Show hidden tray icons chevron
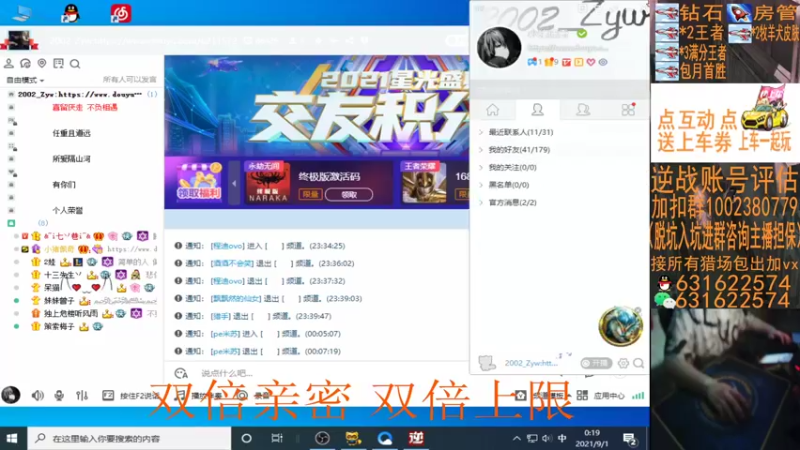Image resolution: width=800 pixels, height=450 pixels. click(x=516, y=438)
